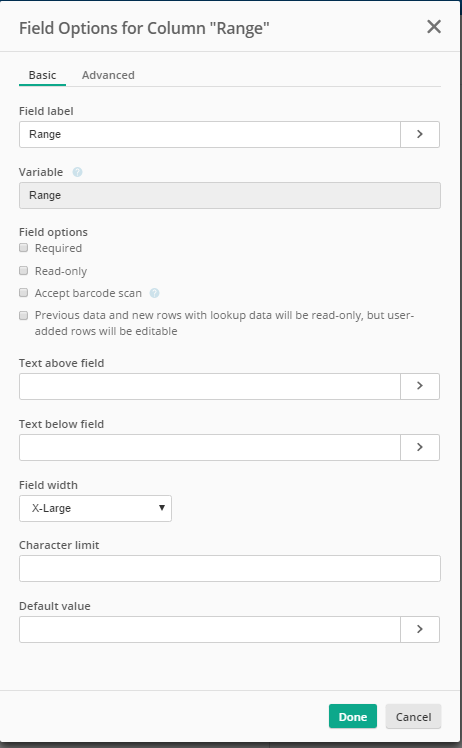This screenshot has width=462, height=748.
Task: Focus the Character limit input field
Action: pyautogui.click(x=230, y=568)
